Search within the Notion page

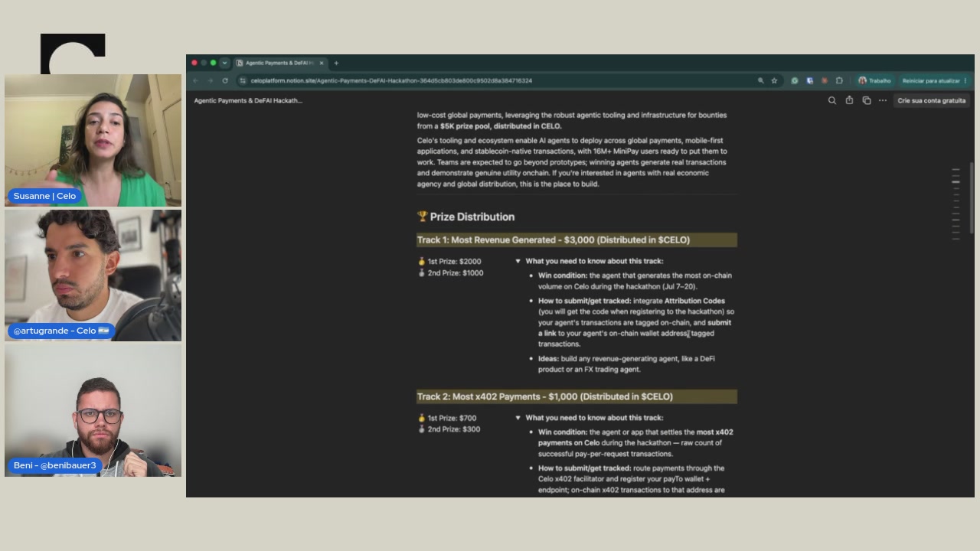tap(832, 100)
